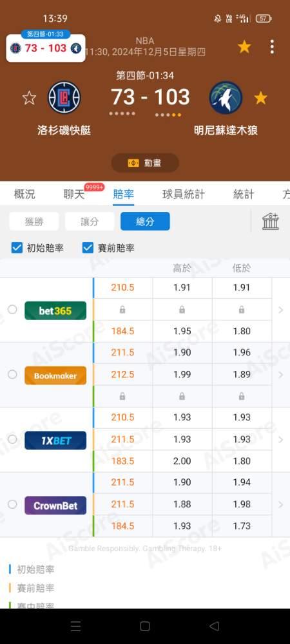Expand bet365 odds details chevron
Viewport: 290px width, 644px height.
(x=281, y=310)
